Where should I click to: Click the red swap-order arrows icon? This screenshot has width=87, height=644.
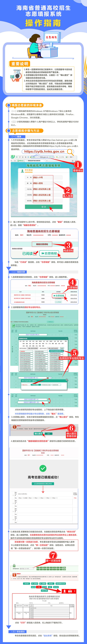[49, 401]
